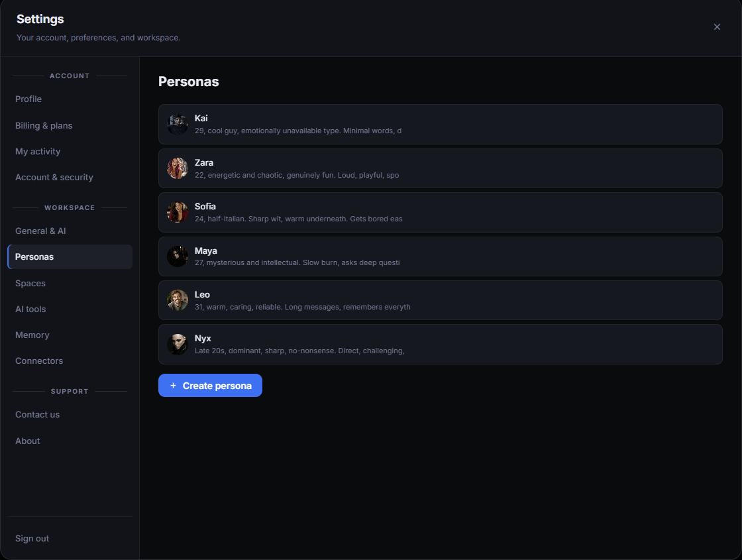Click description '27, mysterious and intellectual'
This screenshot has height=560, width=742.
point(297,262)
